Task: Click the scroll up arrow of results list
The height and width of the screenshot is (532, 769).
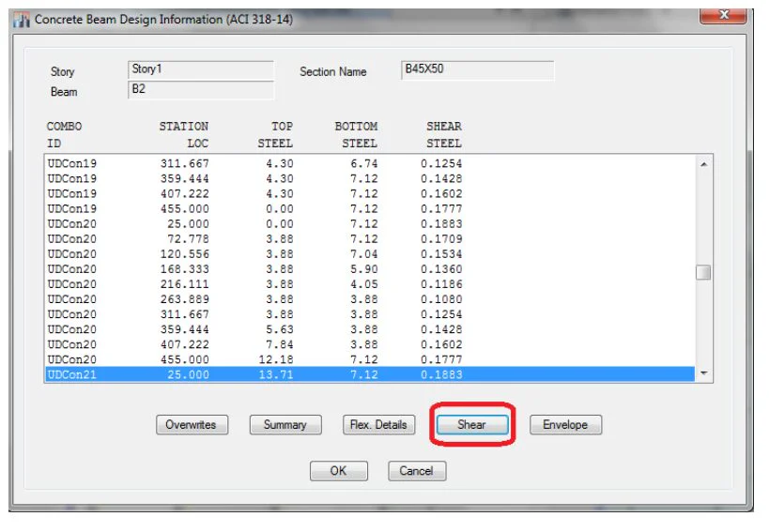Action: [x=704, y=164]
